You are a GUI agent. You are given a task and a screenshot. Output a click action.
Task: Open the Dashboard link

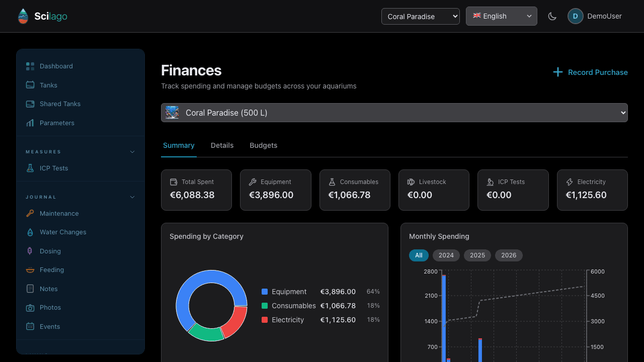pos(56,66)
